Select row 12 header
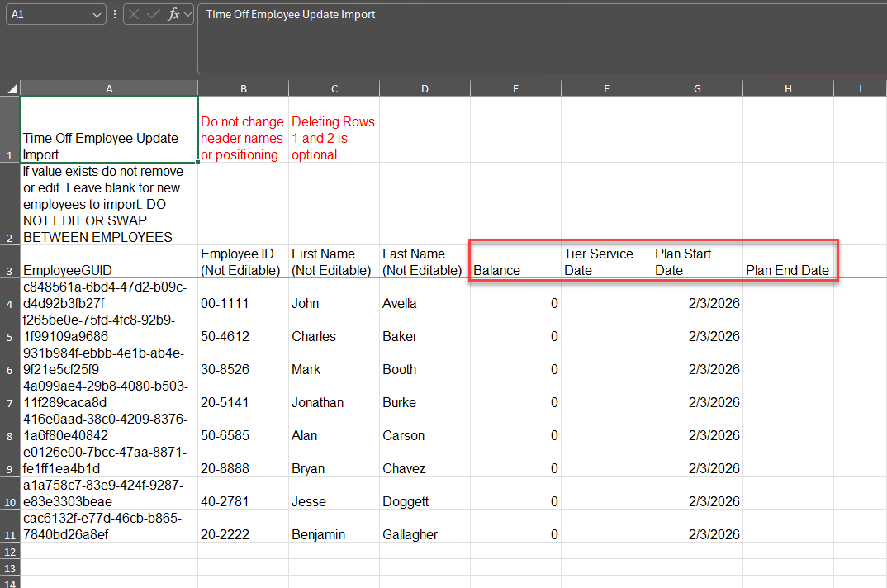Viewport: 887px width, 588px height. (10, 551)
